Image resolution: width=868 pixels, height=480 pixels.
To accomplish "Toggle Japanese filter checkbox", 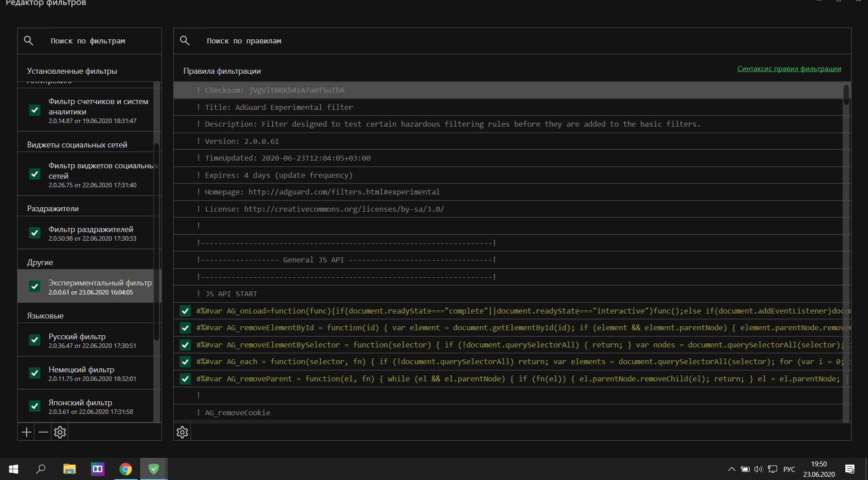I will point(34,406).
